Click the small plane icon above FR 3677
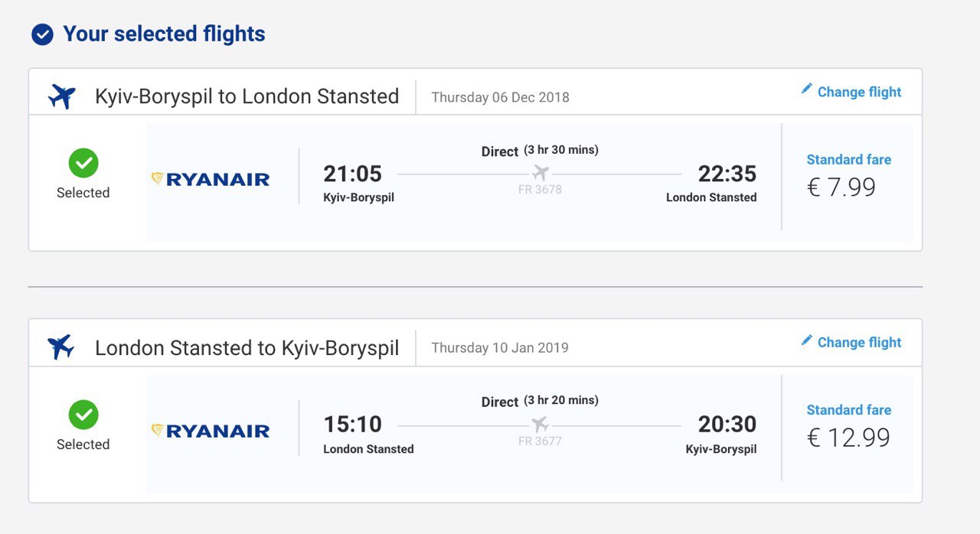The width and height of the screenshot is (980, 534). point(541,424)
